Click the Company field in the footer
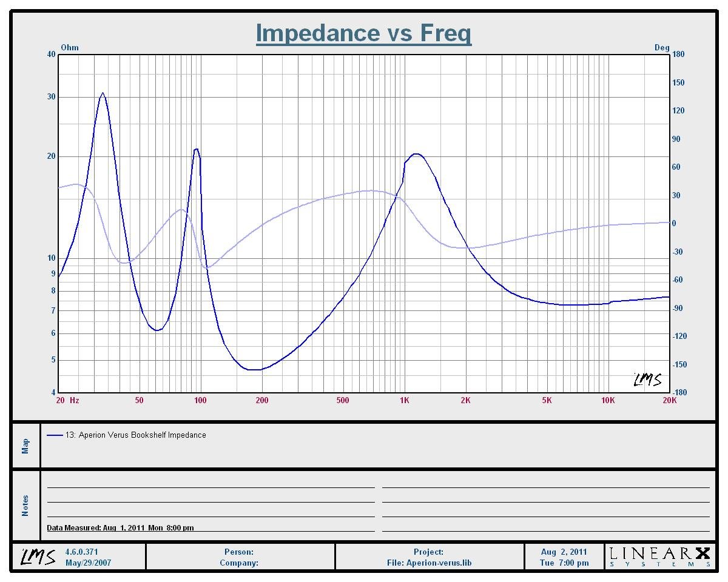Screen dimensions: 728x582 click(x=239, y=563)
